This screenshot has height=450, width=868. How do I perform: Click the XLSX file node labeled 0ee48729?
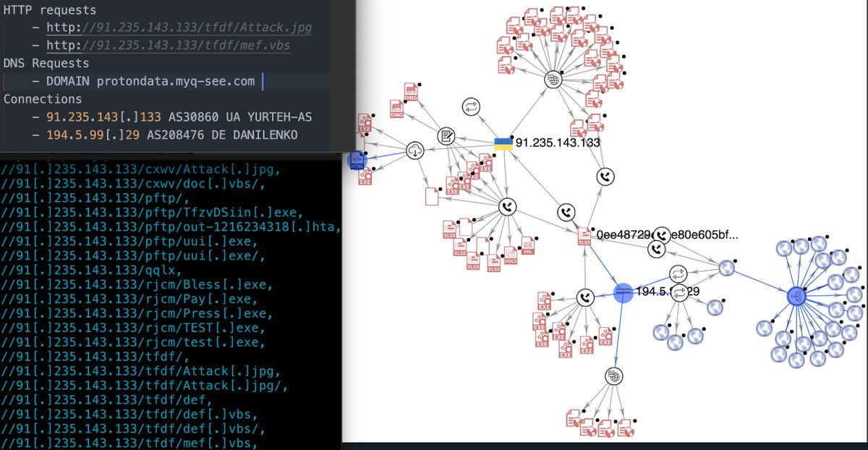(x=584, y=236)
